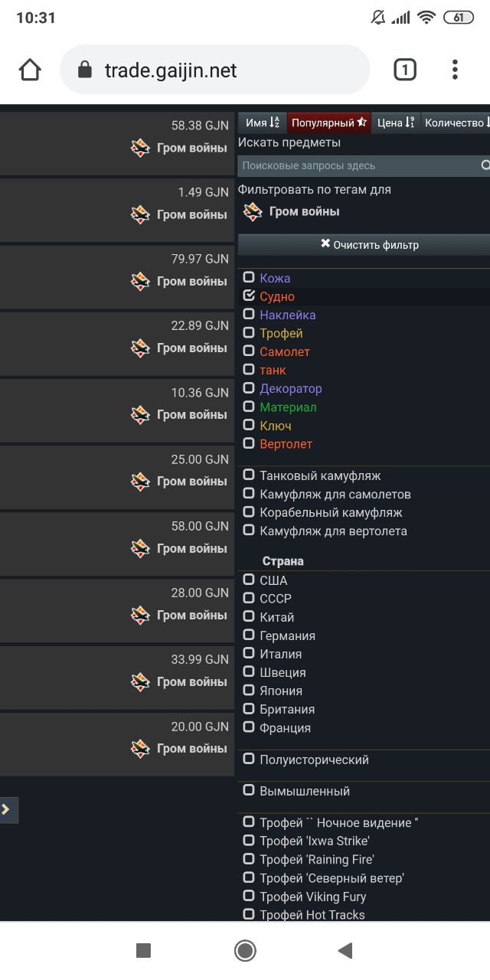Tap the browser home icon
The width and height of the screenshot is (490, 980).
pyautogui.click(x=30, y=70)
